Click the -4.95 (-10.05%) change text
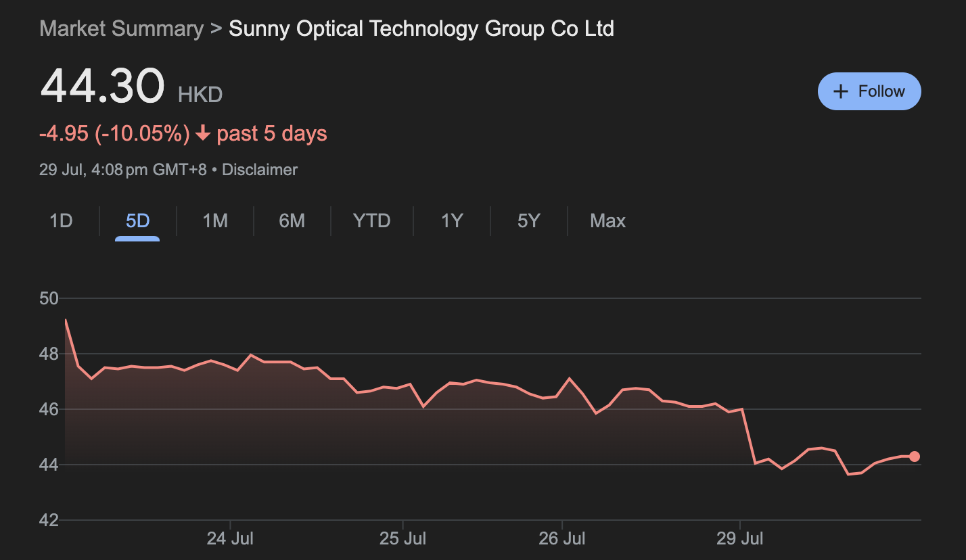The image size is (966, 560). pos(114,133)
